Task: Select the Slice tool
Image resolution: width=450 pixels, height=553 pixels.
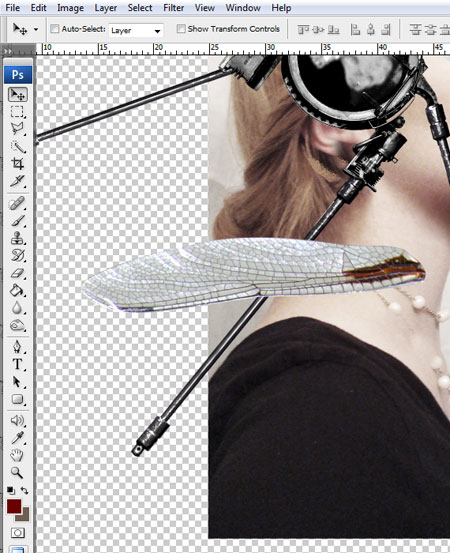Action: 17,181
